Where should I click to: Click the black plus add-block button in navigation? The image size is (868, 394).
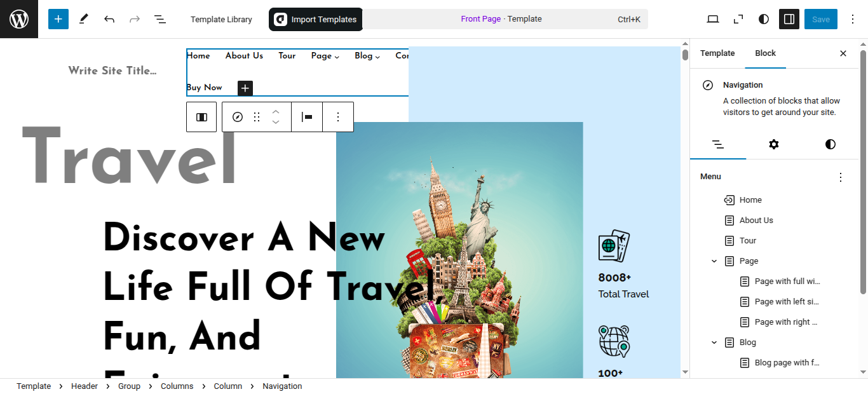(x=245, y=88)
